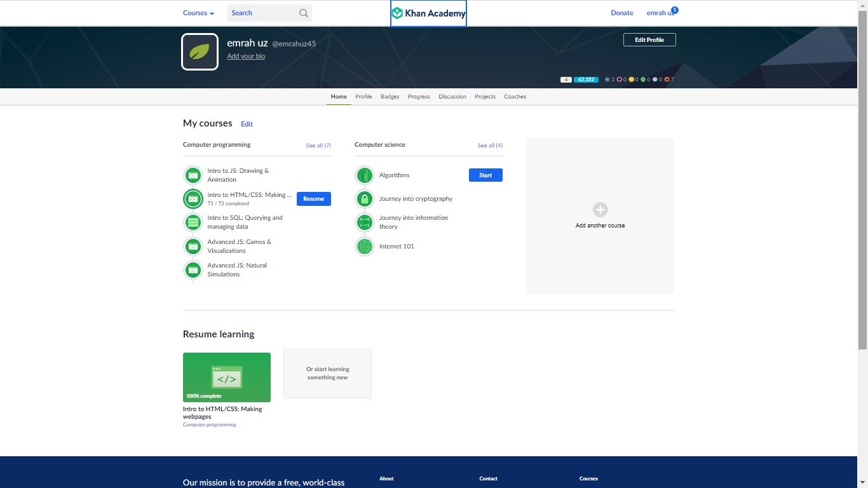Click the Journey into cryptography lock icon
The image size is (868, 488).
pos(365,199)
